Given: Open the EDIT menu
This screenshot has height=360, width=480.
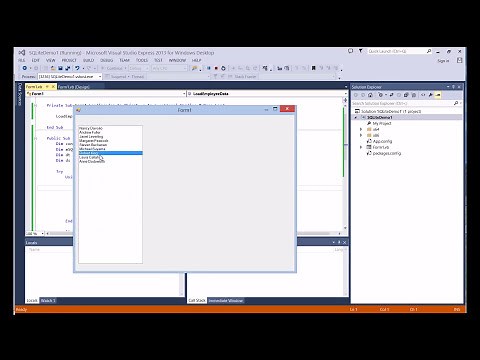Looking at the screenshot, I should (x=35, y=60).
